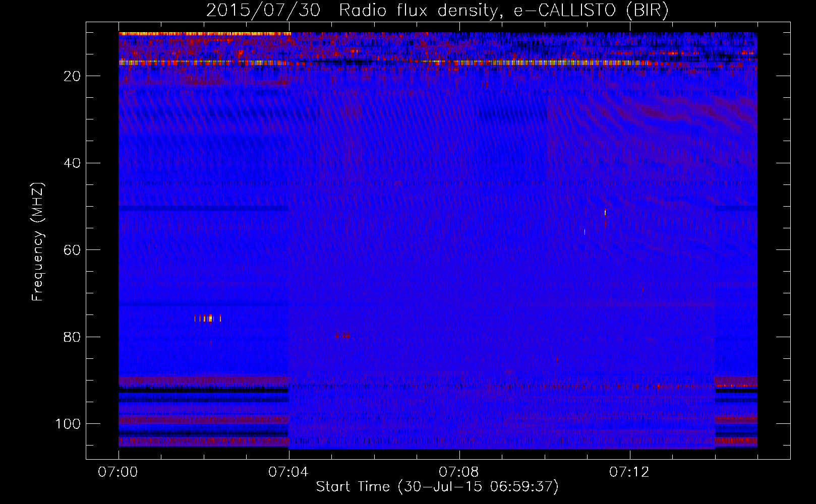Screen dimensions: 816x504
Task: Click the 100 MHz frequency tick label
Action: [68, 424]
